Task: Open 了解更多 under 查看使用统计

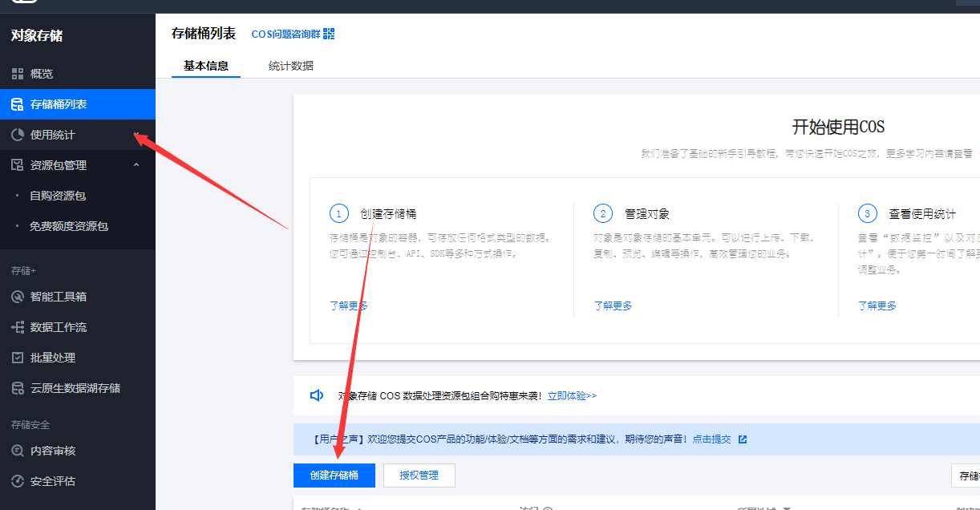Action: pyautogui.click(x=877, y=306)
